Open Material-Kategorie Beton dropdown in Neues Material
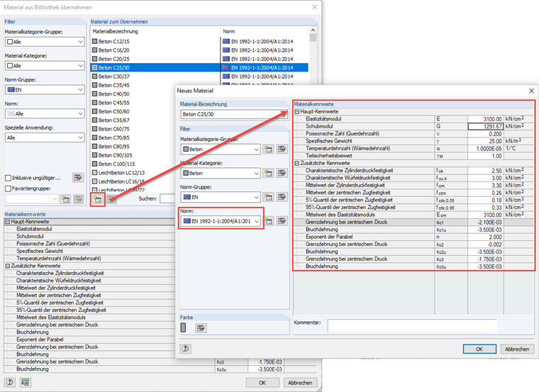Screen dimensions: 539x392 tap(221, 173)
